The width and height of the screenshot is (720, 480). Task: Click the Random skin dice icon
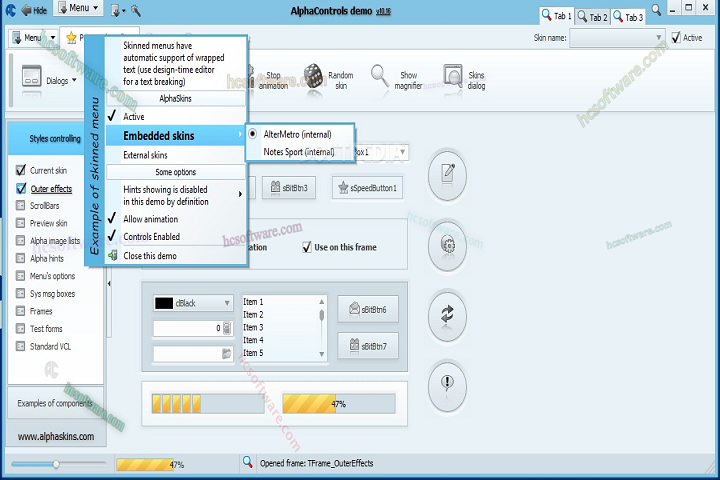[x=313, y=76]
